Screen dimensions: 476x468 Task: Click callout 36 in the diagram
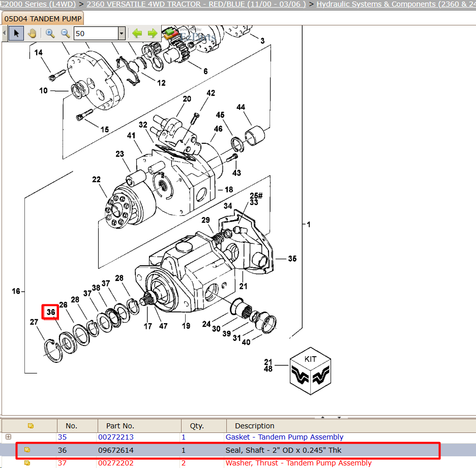[51, 312]
